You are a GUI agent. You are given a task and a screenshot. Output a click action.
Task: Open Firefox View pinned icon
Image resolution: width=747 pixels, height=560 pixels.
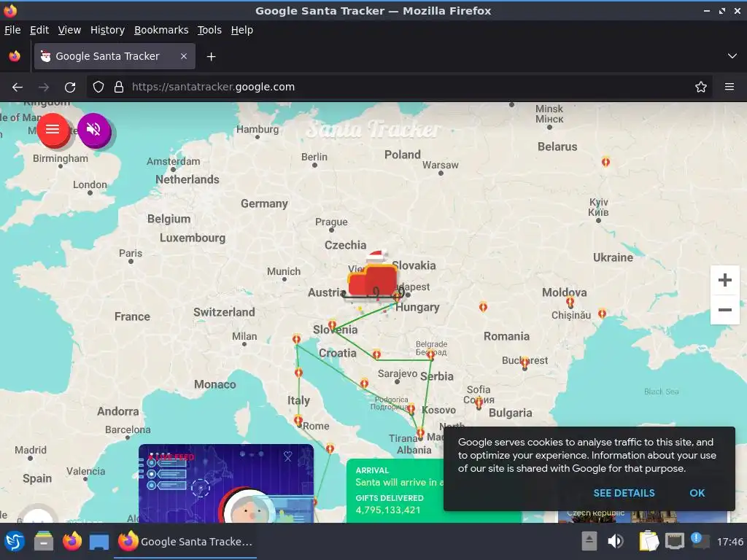pyautogui.click(x=15, y=56)
